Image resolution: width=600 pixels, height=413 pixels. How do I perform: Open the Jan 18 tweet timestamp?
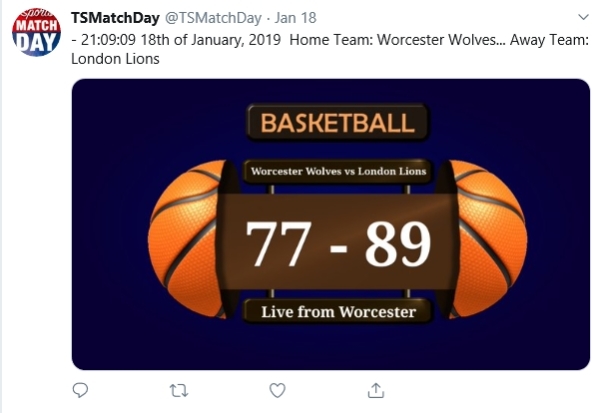point(295,18)
